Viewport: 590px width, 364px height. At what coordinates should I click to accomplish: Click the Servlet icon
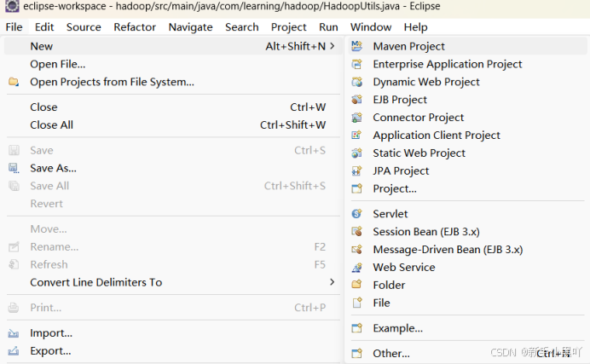[x=356, y=214]
